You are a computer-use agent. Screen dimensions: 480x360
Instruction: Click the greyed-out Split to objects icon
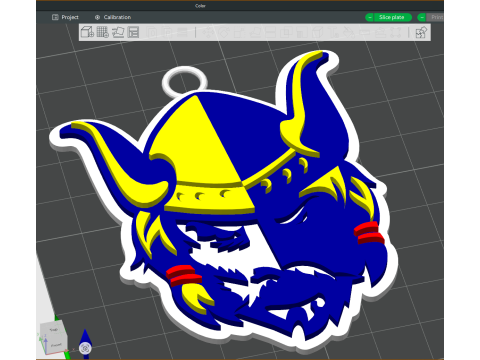[151, 32]
